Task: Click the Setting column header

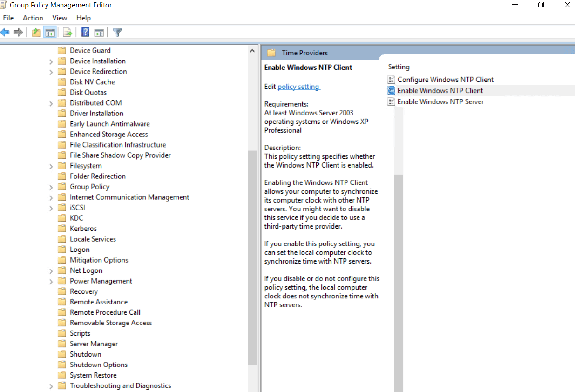Action: (399, 67)
